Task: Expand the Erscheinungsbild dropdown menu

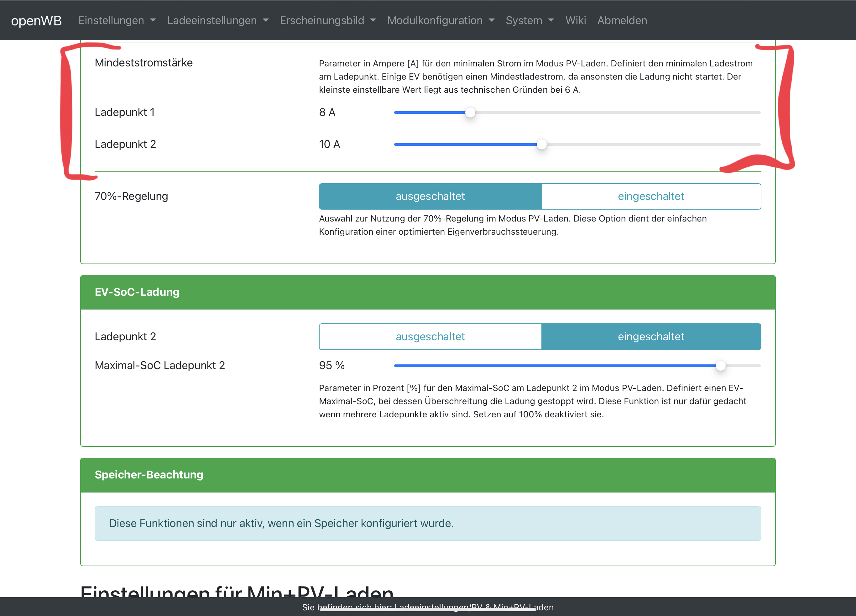Action: pos(328,20)
